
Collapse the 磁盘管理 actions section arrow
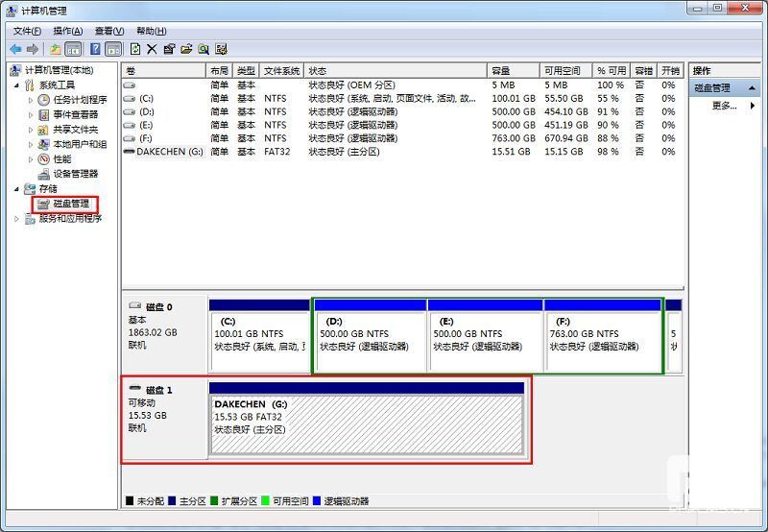click(x=752, y=87)
